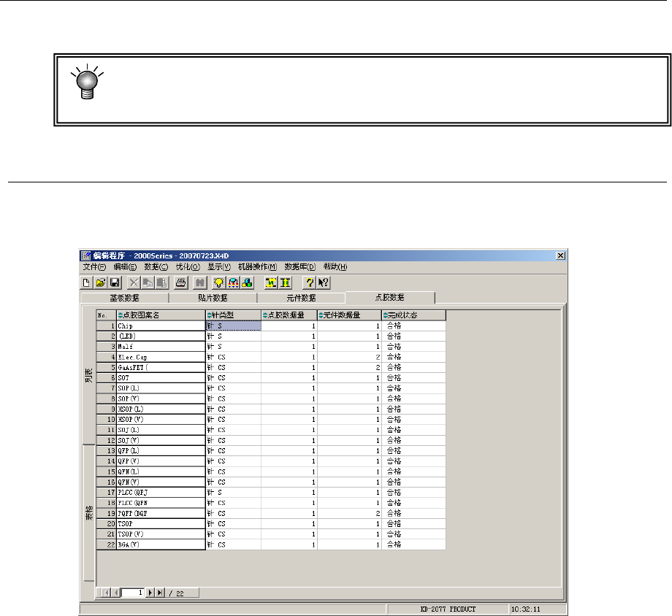The image size is (672, 616).
Task: Switch to the 基板数据 tab
Action: 124,298
